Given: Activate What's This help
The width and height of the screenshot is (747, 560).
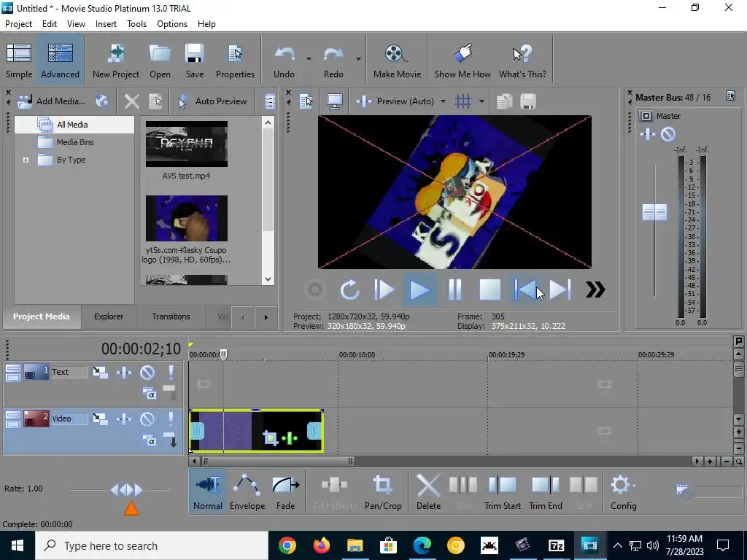Looking at the screenshot, I should pos(522,61).
